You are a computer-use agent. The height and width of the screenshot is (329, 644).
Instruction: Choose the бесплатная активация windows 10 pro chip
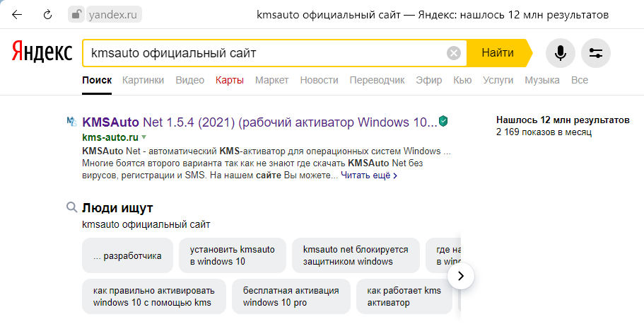coord(291,296)
